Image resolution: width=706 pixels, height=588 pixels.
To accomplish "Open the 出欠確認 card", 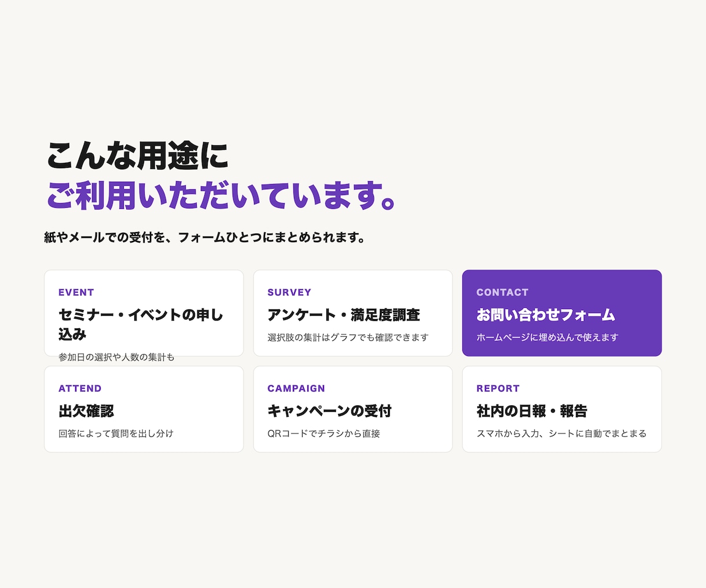I will [x=144, y=409].
